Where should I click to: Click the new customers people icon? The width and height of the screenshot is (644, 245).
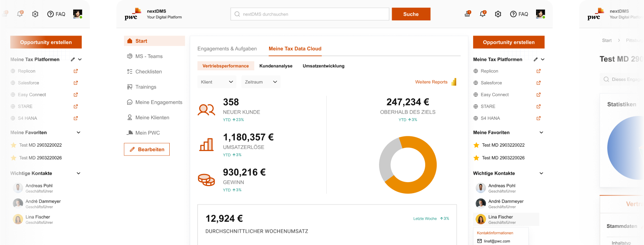(206, 110)
